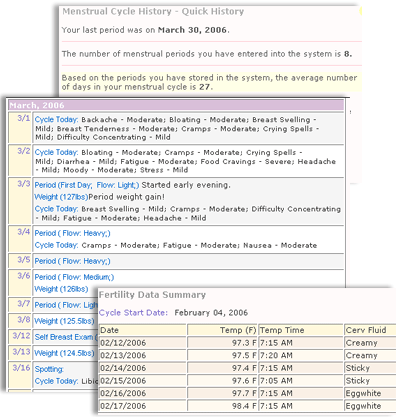Click the 97.3 F temperature value
Screen dimensions: 400x417
pos(244,343)
